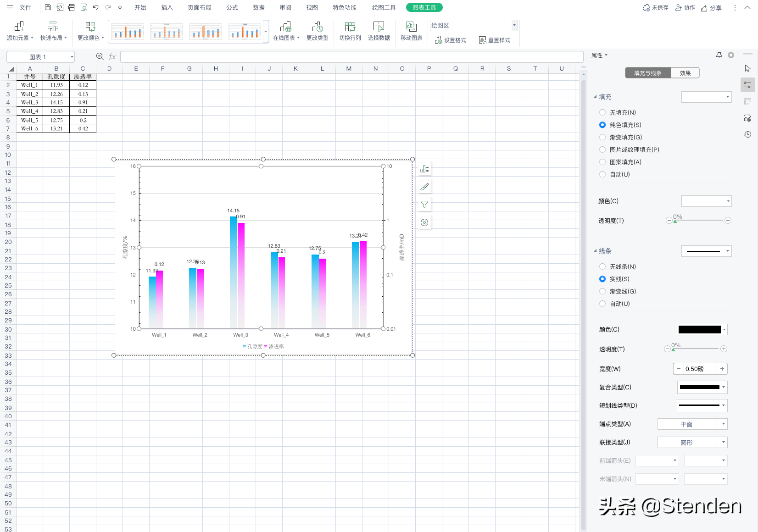Click the chart filter funnel icon

click(424, 205)
